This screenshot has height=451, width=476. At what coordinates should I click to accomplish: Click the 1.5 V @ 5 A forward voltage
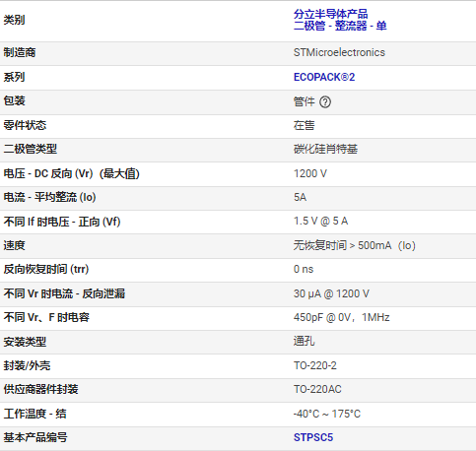pos(320,221)
